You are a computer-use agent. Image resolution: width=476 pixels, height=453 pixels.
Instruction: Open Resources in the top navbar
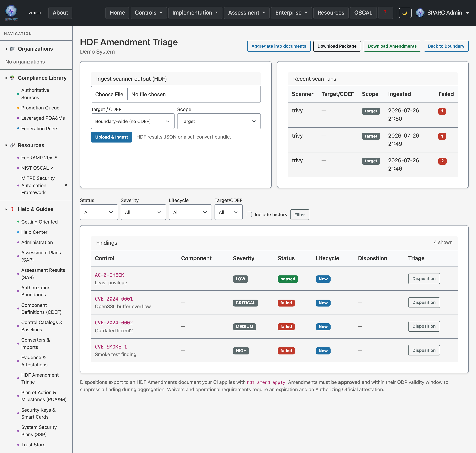point(331,13)
